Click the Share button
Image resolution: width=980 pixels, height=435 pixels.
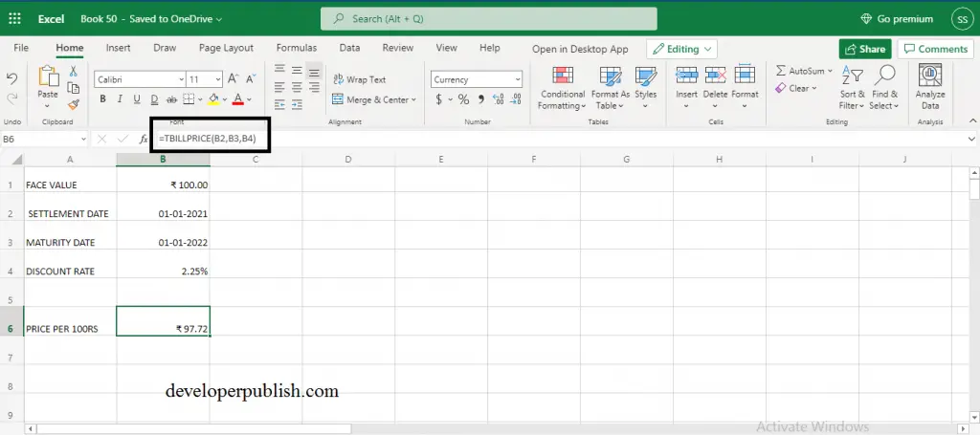point(865,49)
